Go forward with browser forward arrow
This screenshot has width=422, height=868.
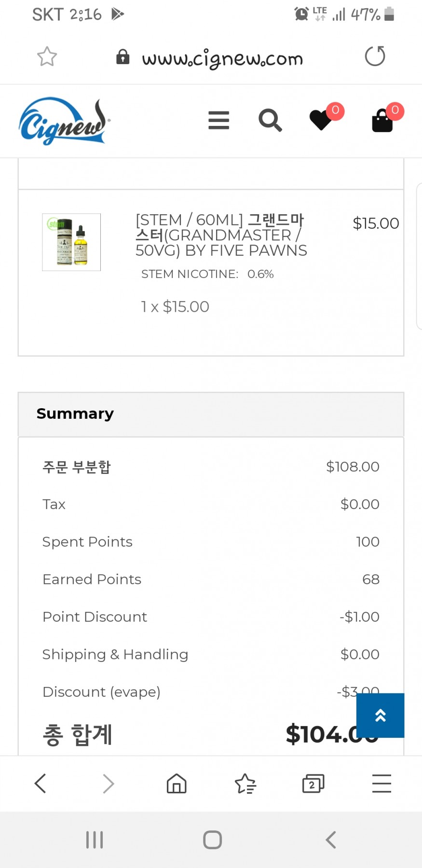(109, 784)
